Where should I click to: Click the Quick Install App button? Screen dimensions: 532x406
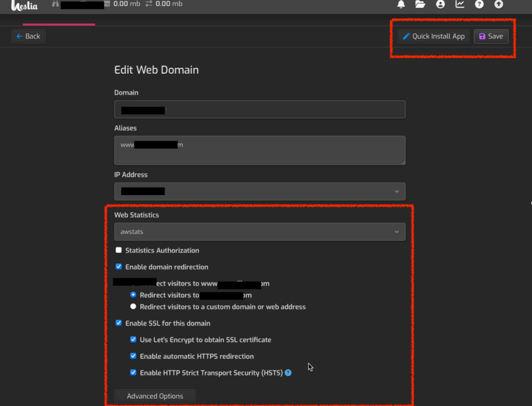(434, 36)
